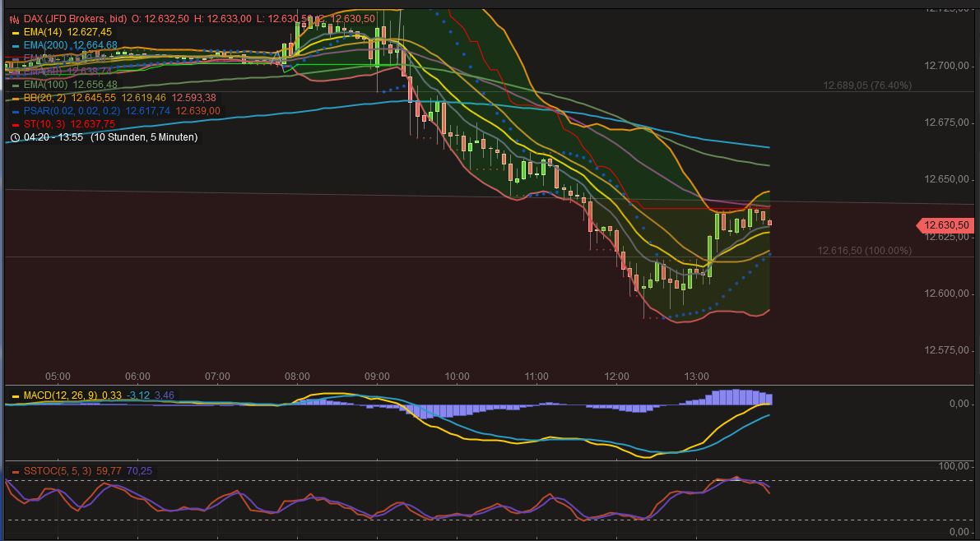Click the orange SSTOC legend marker
The height and width of the screenshot is (541, 980).
16,470
